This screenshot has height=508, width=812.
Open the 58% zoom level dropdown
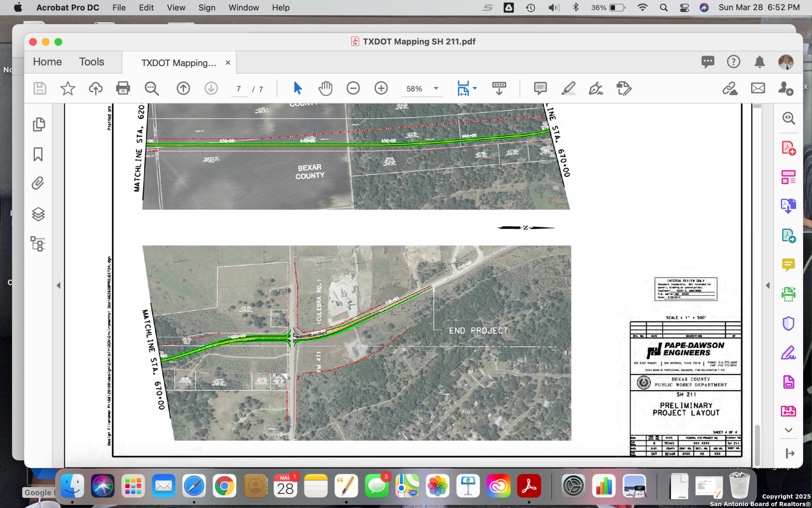(436, 88)
